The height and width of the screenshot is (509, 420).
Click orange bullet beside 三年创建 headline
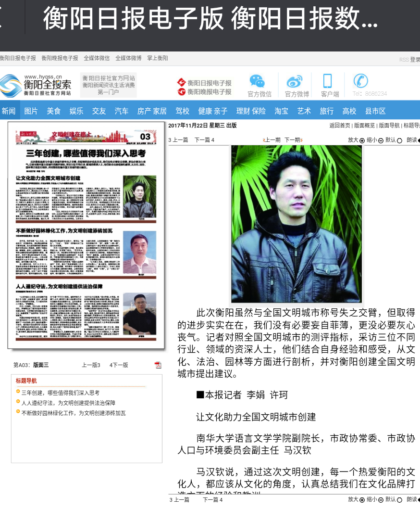[x=18, y=392]
